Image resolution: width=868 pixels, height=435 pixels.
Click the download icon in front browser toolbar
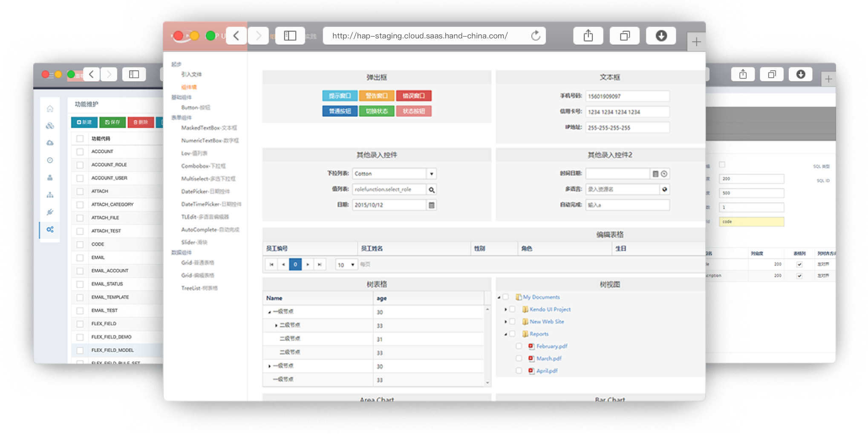[661, 36]
